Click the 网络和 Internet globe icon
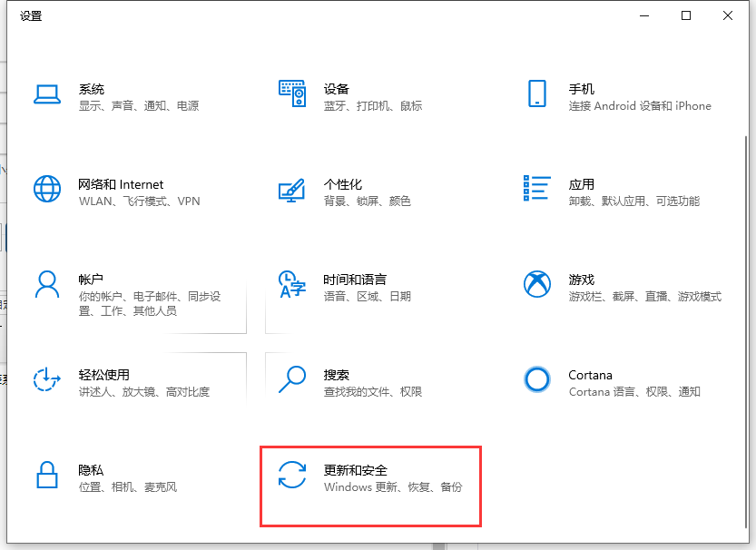 (x=47, y=189)
